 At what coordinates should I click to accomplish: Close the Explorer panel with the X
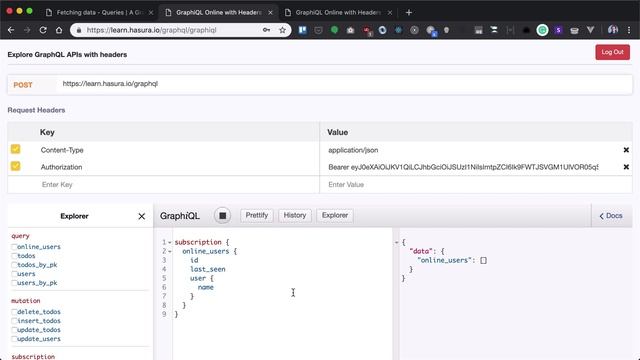[142, 216]
